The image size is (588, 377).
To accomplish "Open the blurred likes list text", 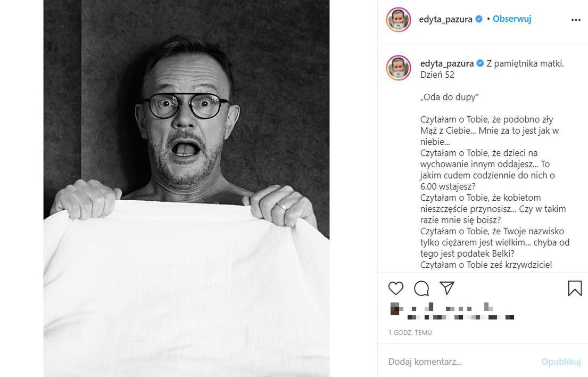I will coord(461,317).
